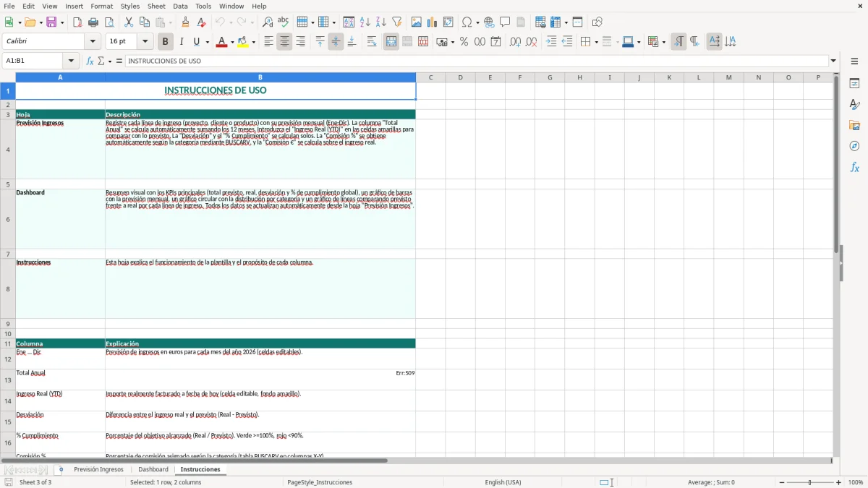Open sidebar Functions panel
The image size is (868, 488).
point(854,167)
